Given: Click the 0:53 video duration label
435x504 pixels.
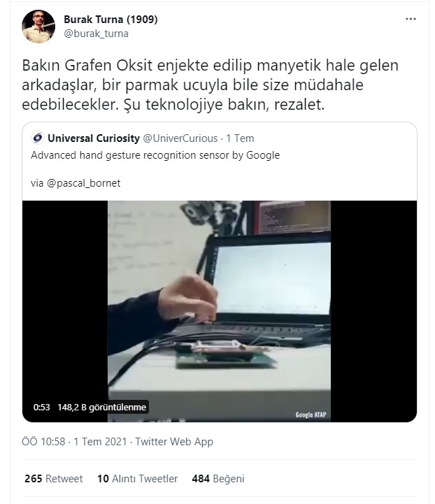Looking at the screenshot, I should coord(41,408).
